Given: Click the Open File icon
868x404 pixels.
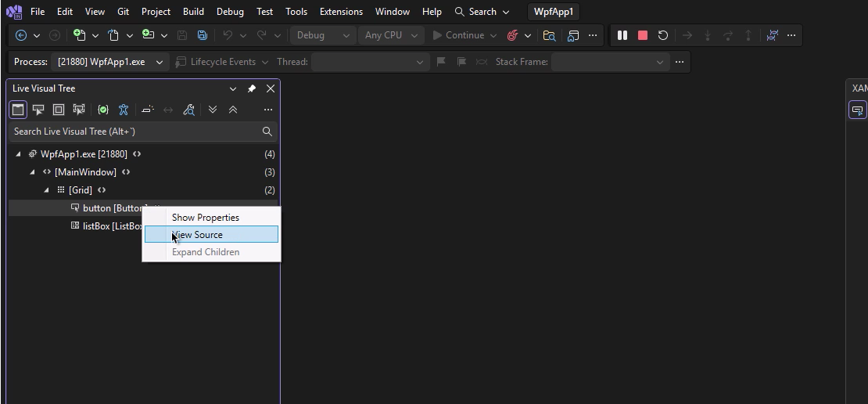Looking at the screenshot, I should click(x=113, y=35).
